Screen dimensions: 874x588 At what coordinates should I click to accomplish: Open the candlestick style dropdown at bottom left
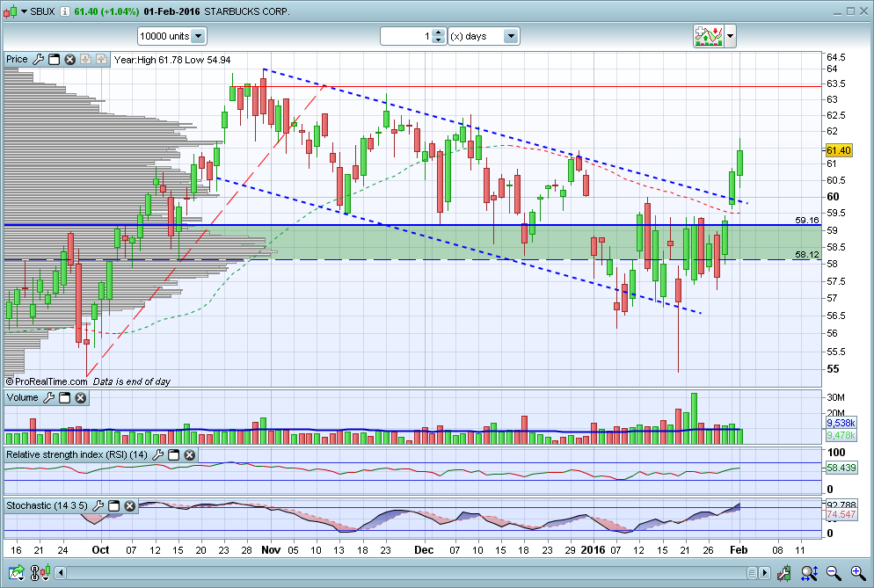click(47, 572)
